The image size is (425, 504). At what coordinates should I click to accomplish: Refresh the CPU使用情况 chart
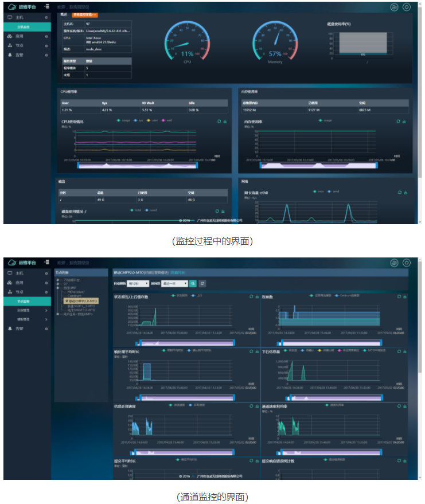coord(219,121)
